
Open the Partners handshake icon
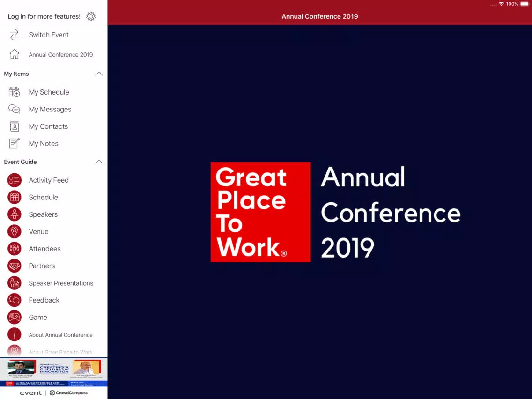14,266
